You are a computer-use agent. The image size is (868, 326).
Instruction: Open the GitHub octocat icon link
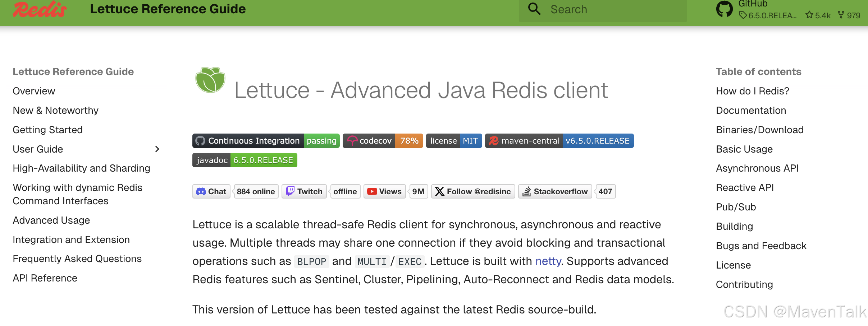pos(725,9)
